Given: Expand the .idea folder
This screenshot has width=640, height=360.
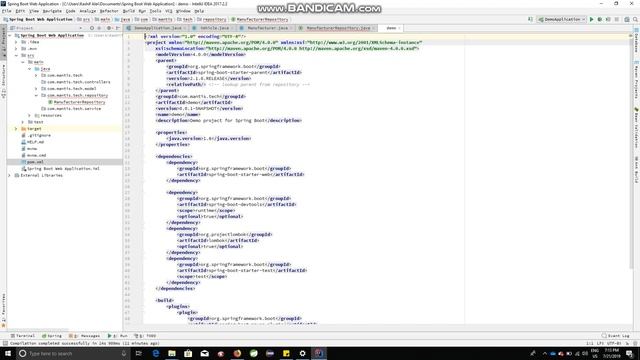Looking at the screenshot, I should pyautogui.click(x=16, y=42).
